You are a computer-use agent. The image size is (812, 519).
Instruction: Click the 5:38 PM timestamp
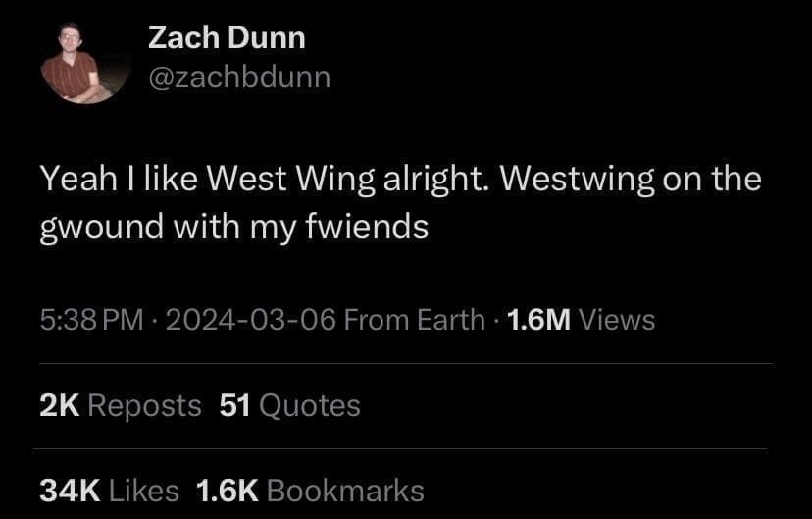pos(91,320)
